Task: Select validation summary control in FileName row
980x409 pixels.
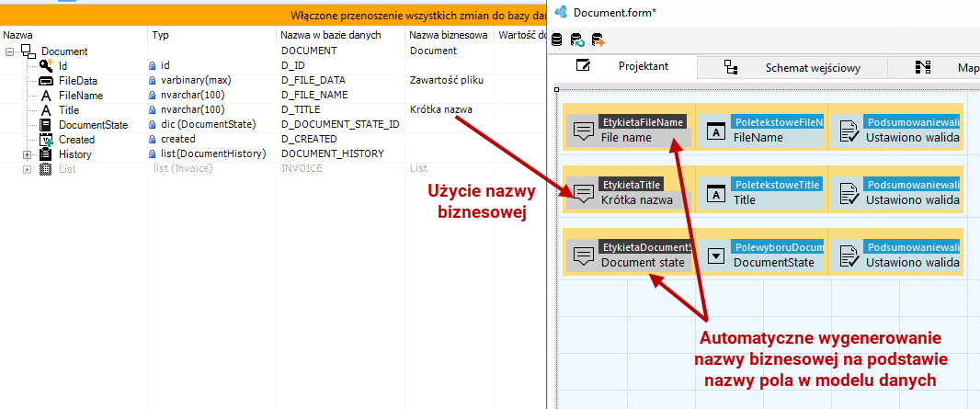Action: 896,130
